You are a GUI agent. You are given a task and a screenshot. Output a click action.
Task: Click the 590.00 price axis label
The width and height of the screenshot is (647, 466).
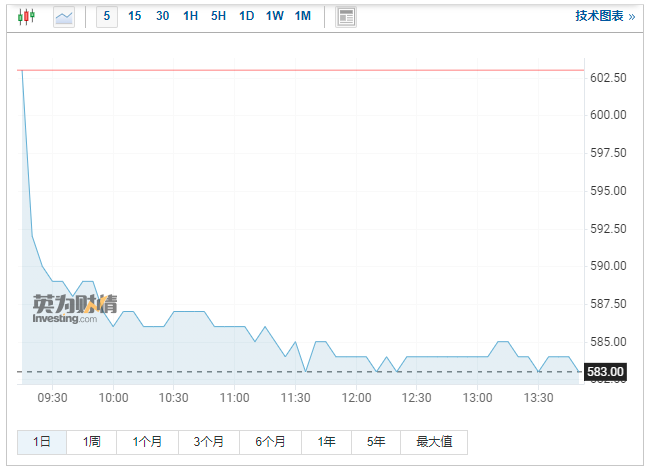point(608,266)
